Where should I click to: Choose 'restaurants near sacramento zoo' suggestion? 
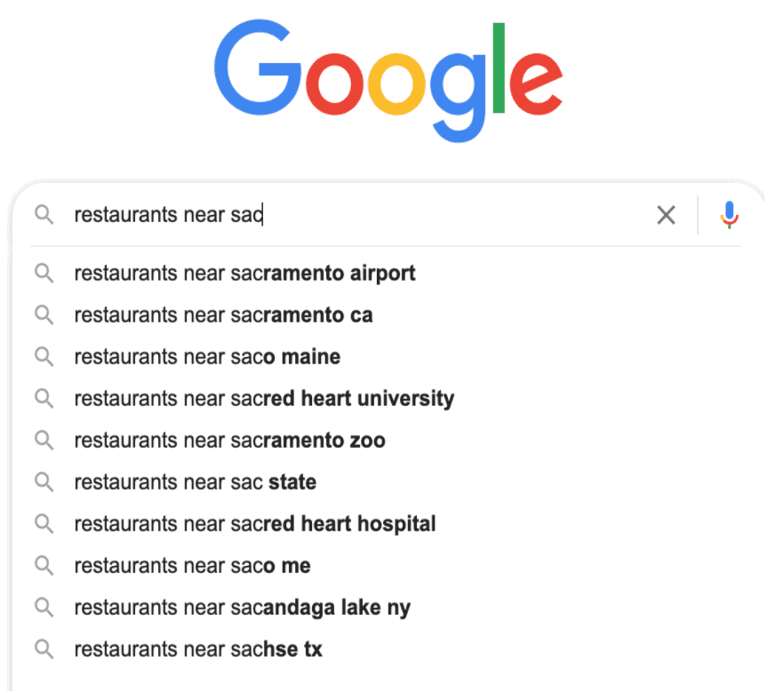pyautogui.click(x=229, y=440)
